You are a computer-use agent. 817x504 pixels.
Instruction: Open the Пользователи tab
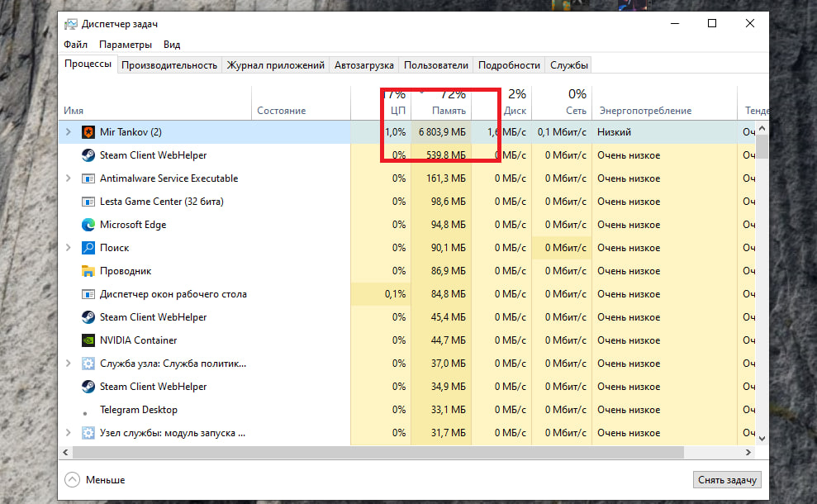point(436,65)
